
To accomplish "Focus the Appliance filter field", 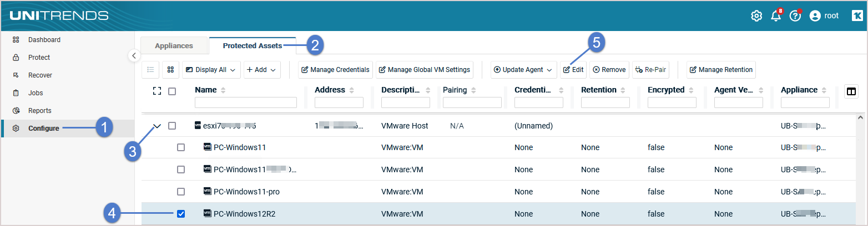I will click(x=805, y=102).
